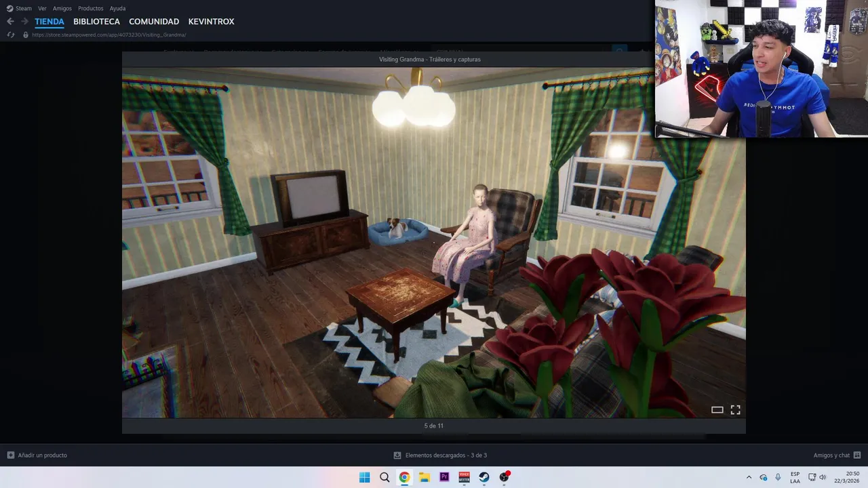Open the KEVINTROX profile tab
The image size is (868, 488).
click(x=211, y=22)
